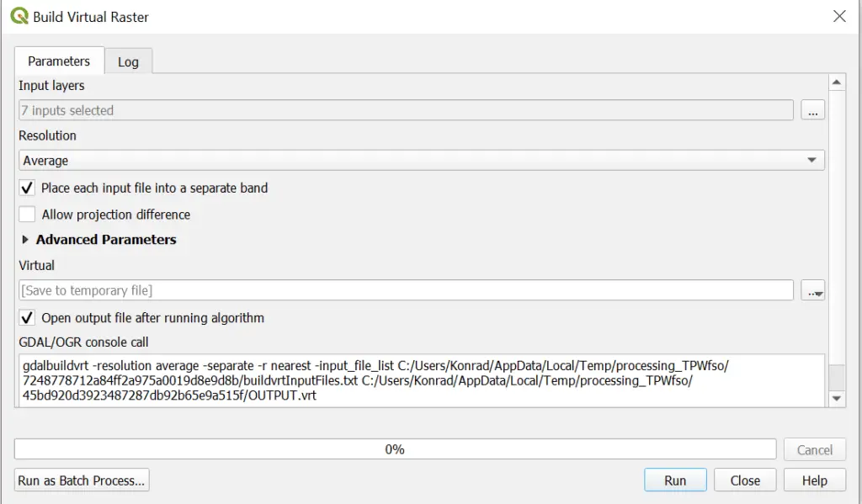Click the 0% progress bar
This screenshot has height=504, width=862.
tap(395, 449)
